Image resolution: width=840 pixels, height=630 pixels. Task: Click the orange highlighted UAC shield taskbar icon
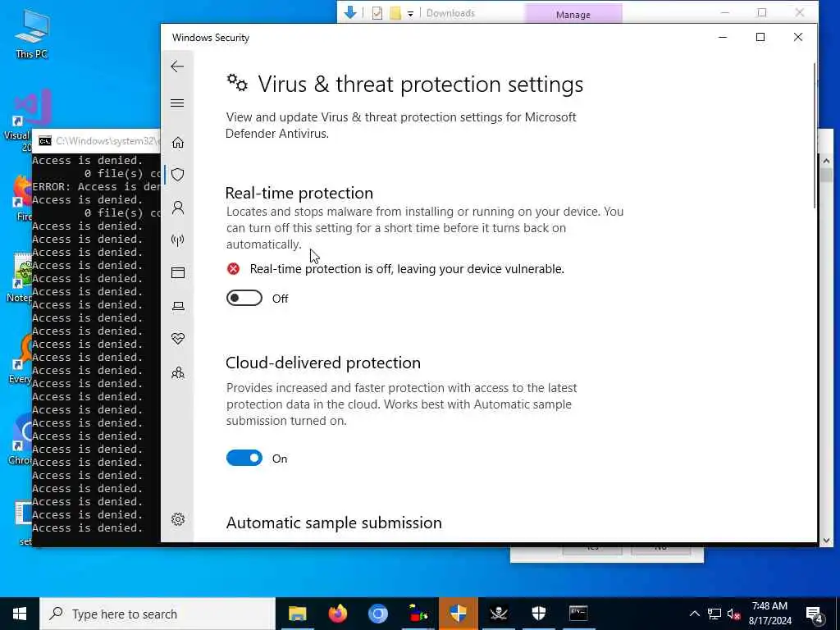pos(458,614)
